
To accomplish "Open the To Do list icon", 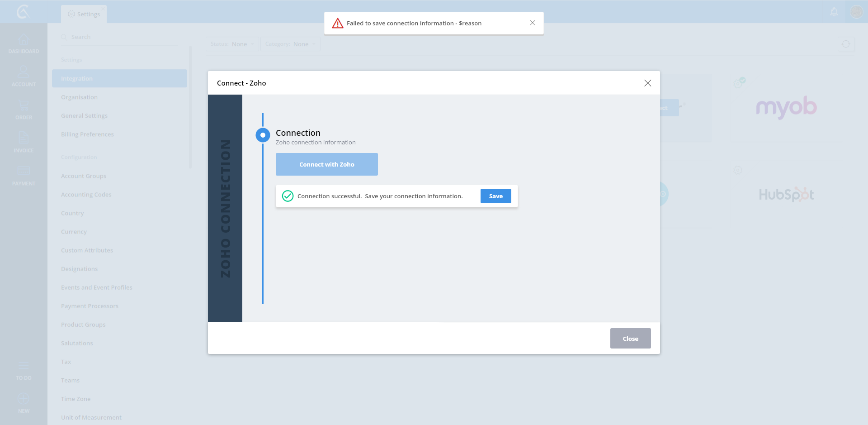I will click(24, 367).
